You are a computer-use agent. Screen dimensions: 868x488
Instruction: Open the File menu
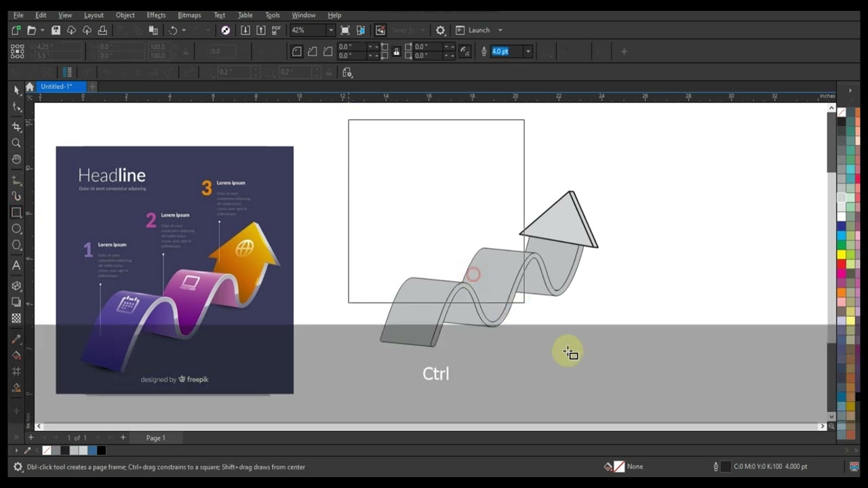[18, 15]
